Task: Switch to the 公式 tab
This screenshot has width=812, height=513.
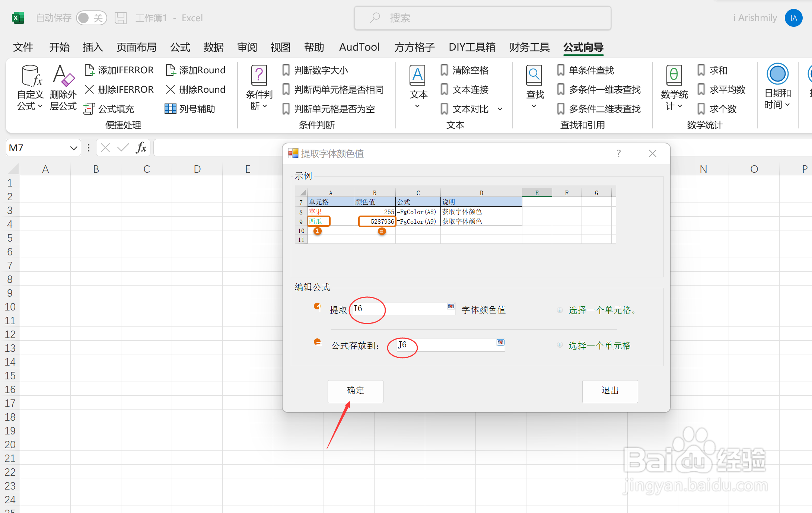Action: (x=180, y=47)
